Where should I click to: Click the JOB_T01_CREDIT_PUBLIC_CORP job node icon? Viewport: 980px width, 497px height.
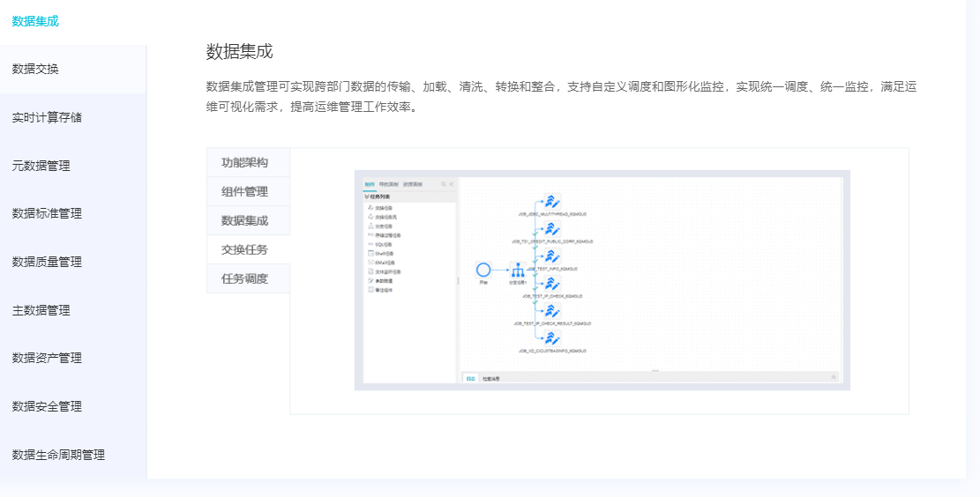(x=552, y=229)
